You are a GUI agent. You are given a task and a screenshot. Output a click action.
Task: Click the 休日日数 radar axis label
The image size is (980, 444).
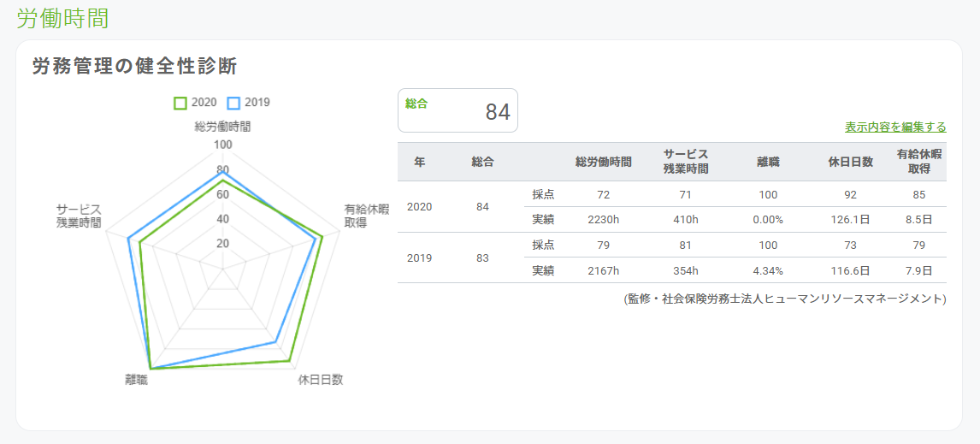click(x=321, y=380)
